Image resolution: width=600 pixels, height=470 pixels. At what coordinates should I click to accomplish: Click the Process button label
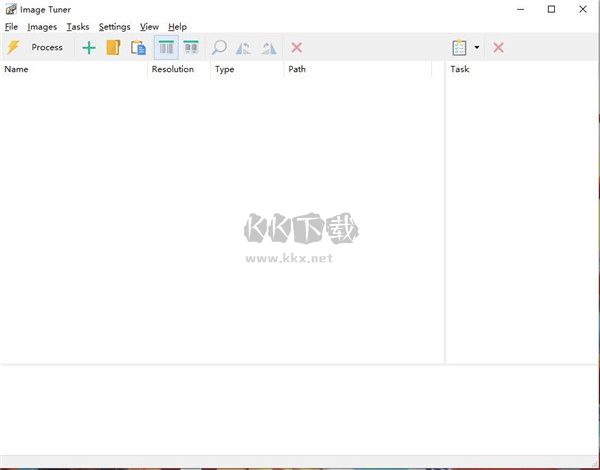[47, 47]
